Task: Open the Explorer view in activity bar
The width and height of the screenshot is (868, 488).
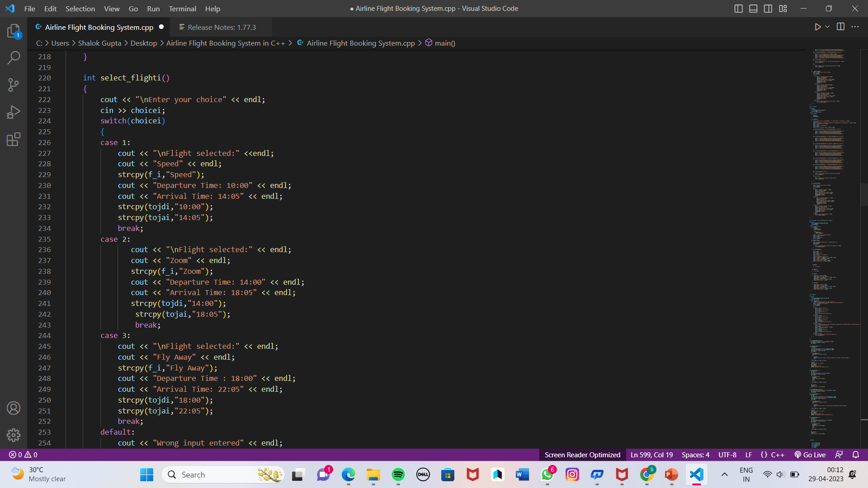Action: click(14, 31)
